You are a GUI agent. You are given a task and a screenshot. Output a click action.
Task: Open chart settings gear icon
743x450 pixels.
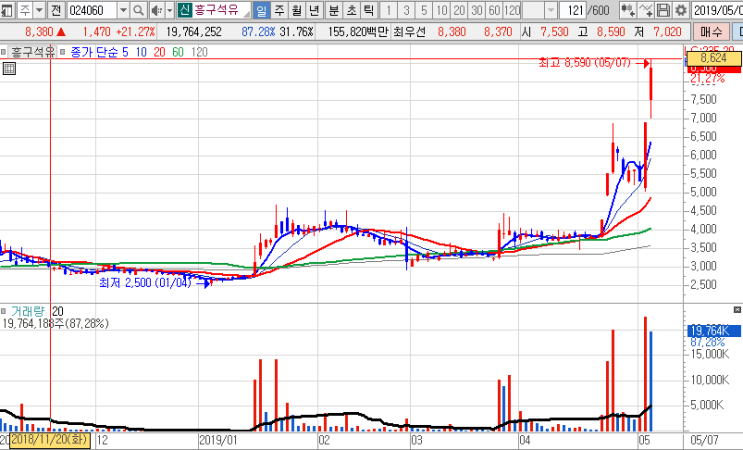pyautogui.click(x=681, y=9)
